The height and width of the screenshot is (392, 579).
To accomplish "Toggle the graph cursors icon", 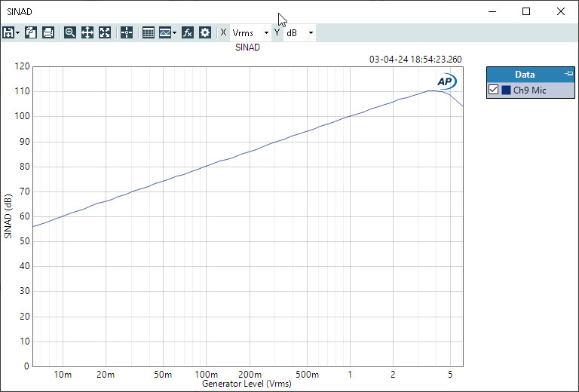I will point(127,32).
